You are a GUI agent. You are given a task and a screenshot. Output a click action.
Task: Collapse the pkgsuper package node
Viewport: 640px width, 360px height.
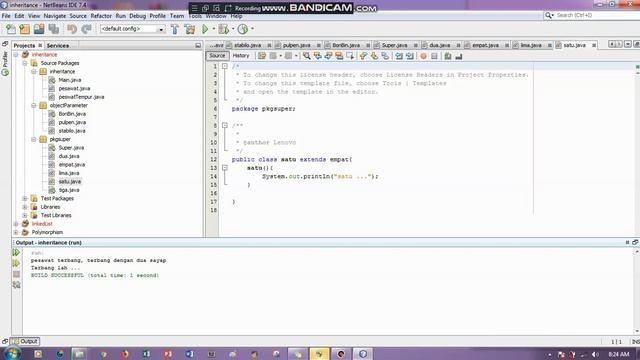coord(34,139)
